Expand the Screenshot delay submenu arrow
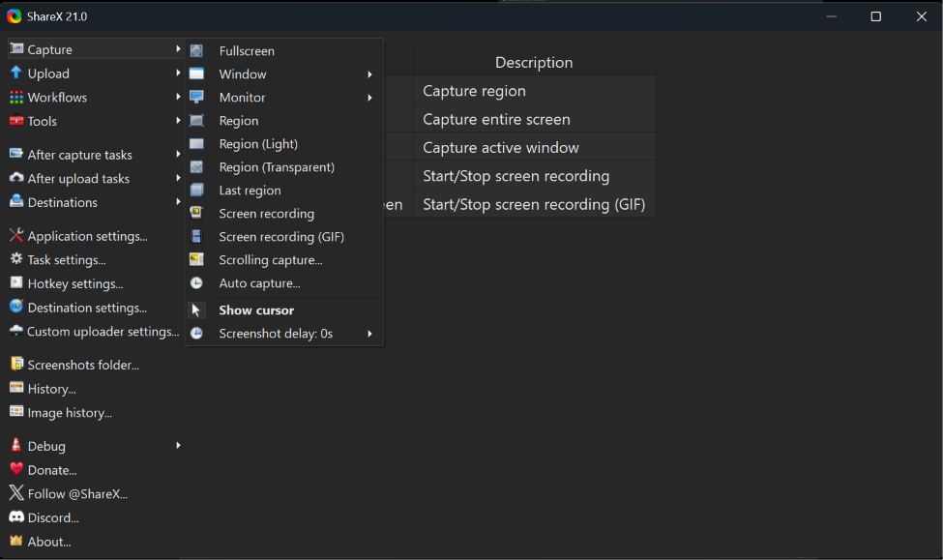 pyautogui.click(x=369, y=334)
